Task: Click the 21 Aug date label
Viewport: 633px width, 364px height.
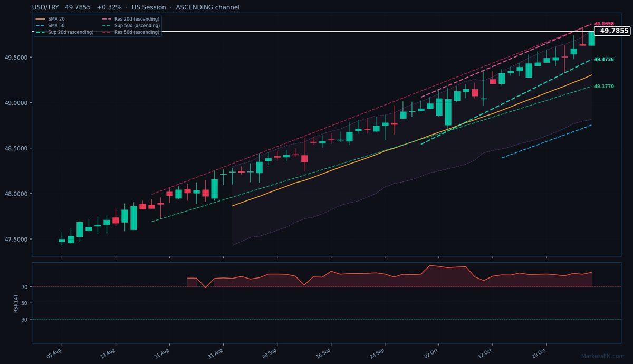Action: point(162,353)
